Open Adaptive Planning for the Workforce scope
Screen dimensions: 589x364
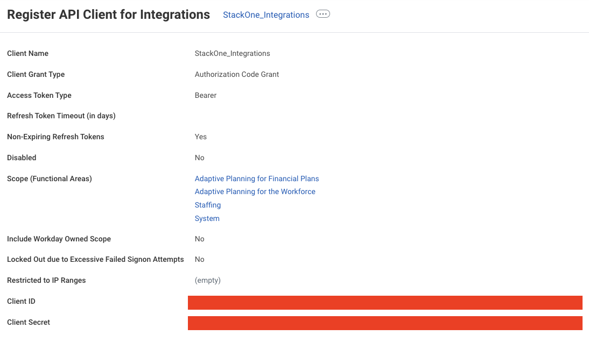pos(255,191)
